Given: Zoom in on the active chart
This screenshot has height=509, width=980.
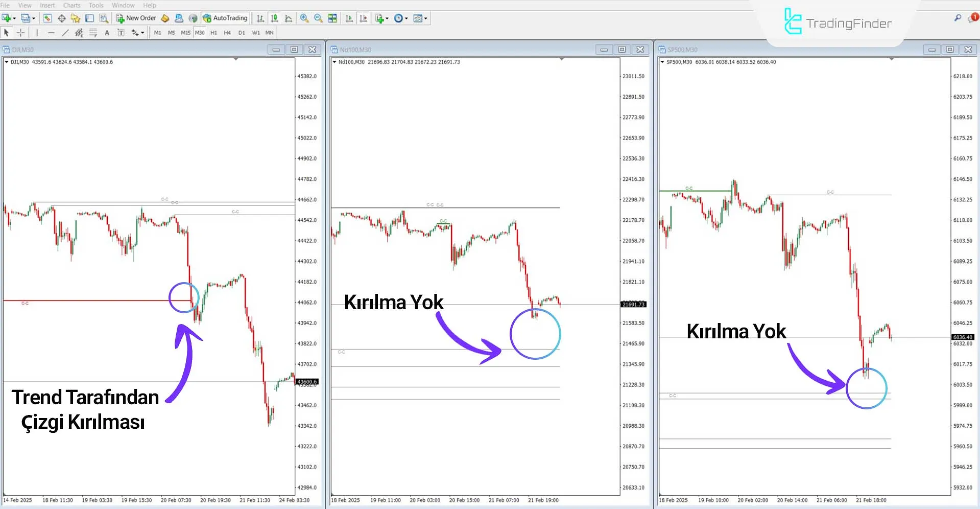Looking at the screenshot, I should [x=304, y=18].
